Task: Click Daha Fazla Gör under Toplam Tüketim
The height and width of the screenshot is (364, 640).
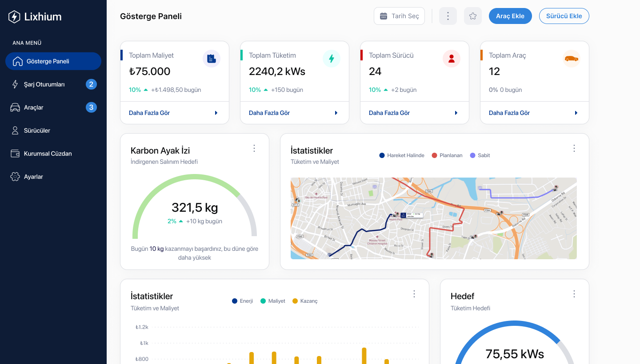Action: [x=269, y=113]
